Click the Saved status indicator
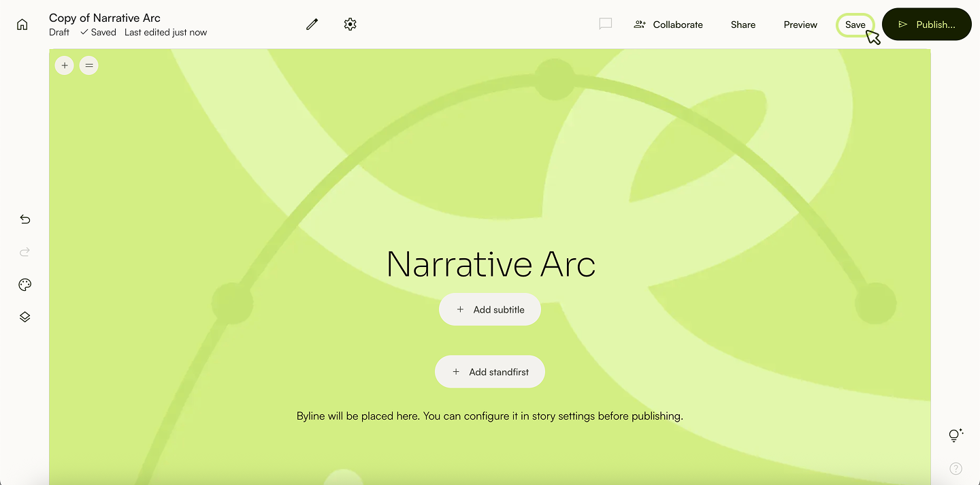Viewport: 980px width, 485px height. point(98,32)
